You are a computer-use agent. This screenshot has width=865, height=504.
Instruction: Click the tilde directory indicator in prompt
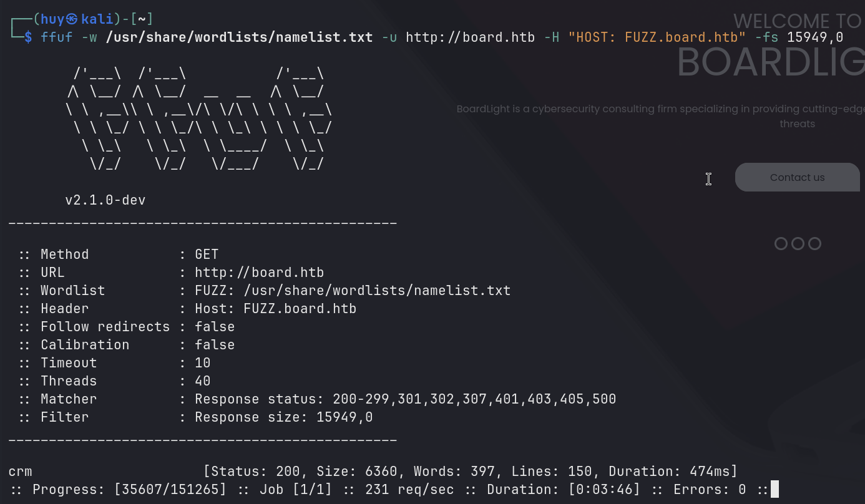tap(142, 19)
